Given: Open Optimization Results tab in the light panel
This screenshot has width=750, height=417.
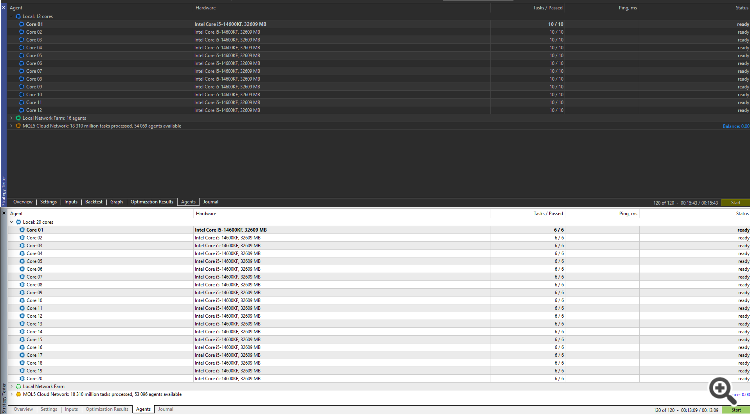Looking at the screenshot, I should [x=107, y=409].
